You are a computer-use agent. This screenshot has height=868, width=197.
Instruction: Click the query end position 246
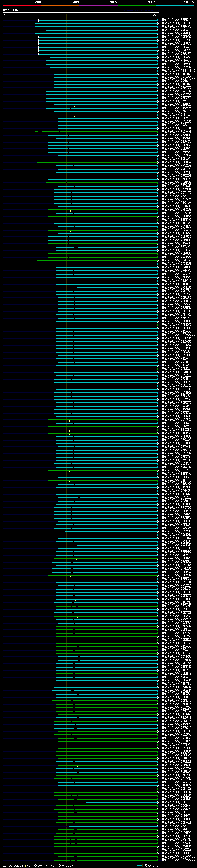pyautogui.click(x=155, y=15)
